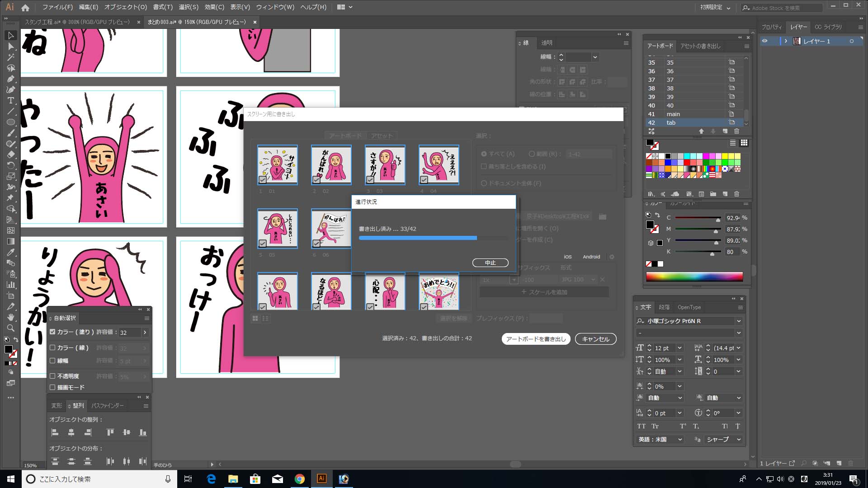The width and height of the screenshot is (868, 488).
Task: Click 中止 button in progress dialog
Action: click(x=490, y=263)
